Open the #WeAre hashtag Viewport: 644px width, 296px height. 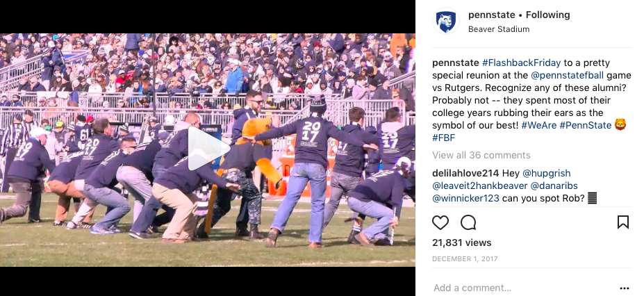(538, 125)
